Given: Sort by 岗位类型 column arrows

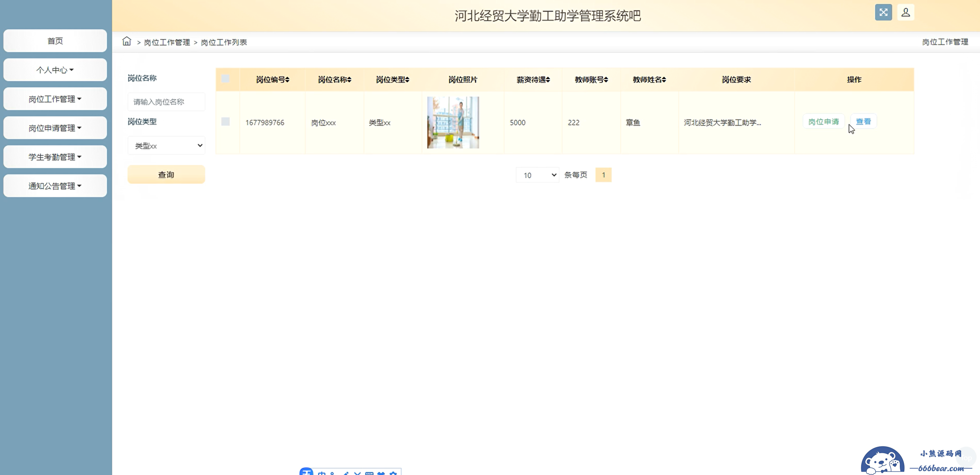Looking at the screenshot, I should tap(407, 80).
